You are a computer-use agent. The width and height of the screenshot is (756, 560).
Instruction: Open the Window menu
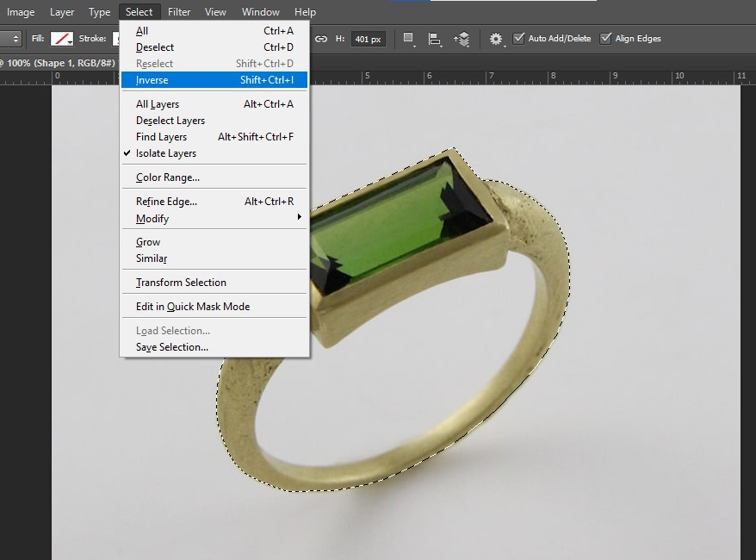click(260, 12)
